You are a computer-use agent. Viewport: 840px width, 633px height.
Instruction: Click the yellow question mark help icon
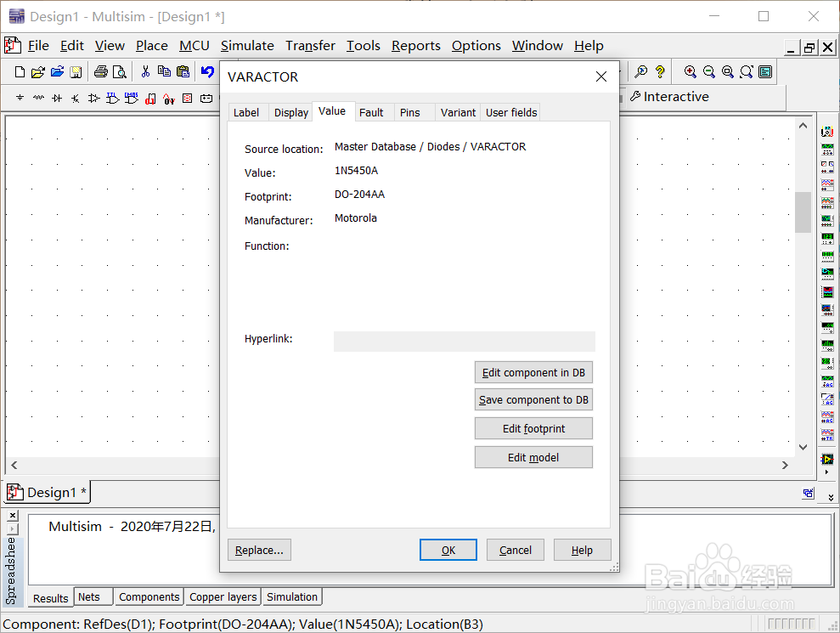(660, 72)
